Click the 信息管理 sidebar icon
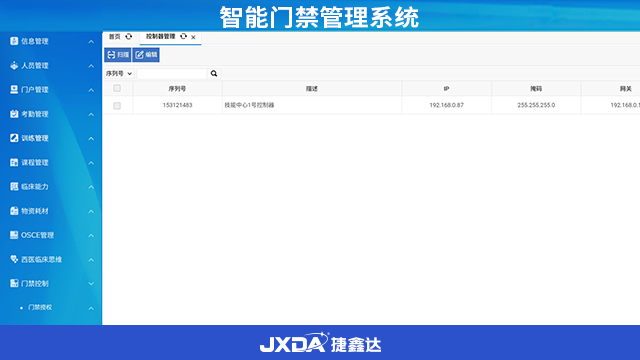Image resolution: width=640 pixels, height=360 pixels. point(14,41)
